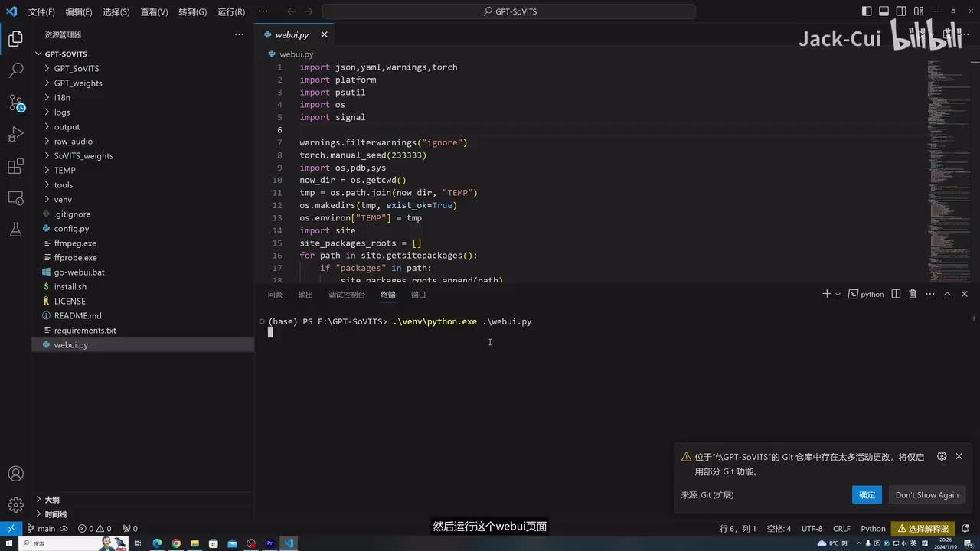Click Don't Show Again button
The height and width of the screenshot is (551, 980).
point(926,494)
